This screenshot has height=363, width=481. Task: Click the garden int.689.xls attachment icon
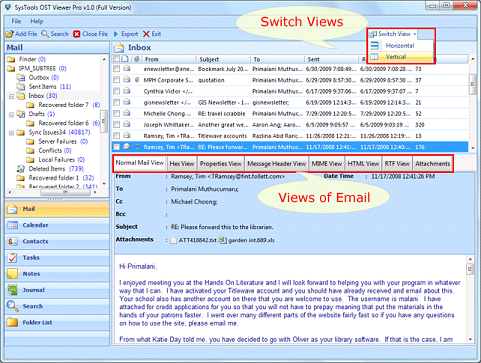point(223,240)
